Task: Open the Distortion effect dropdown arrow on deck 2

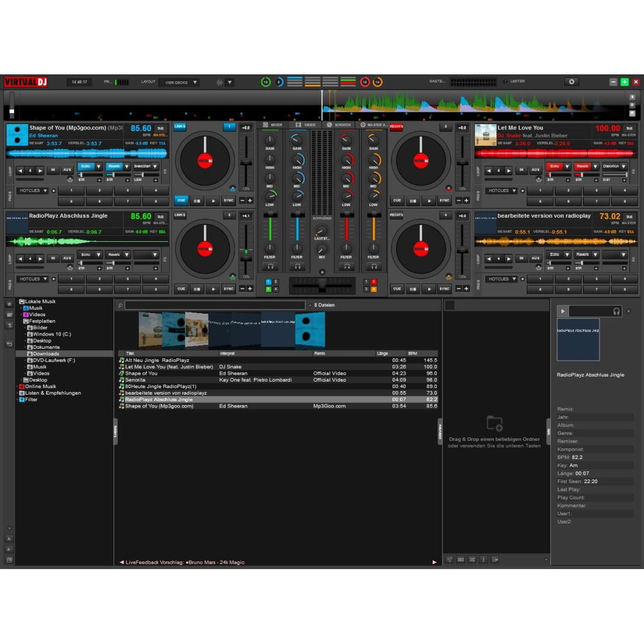Action: [624, 166]
